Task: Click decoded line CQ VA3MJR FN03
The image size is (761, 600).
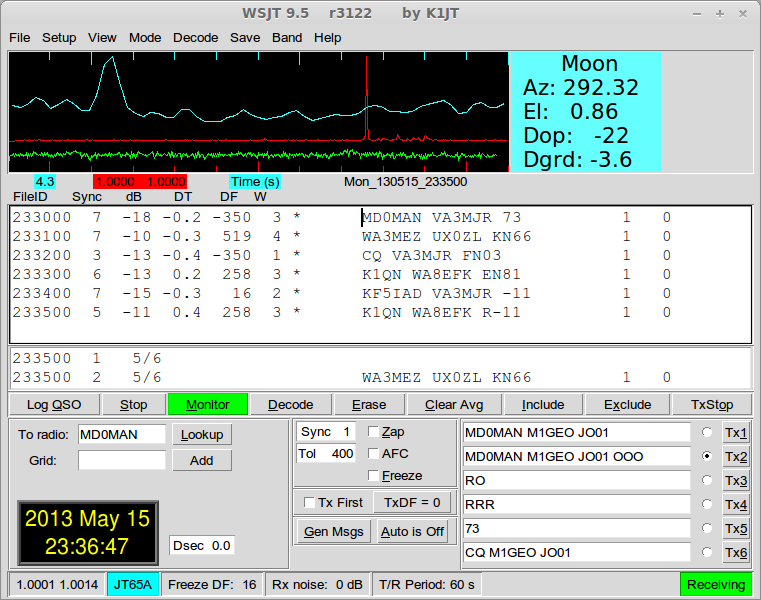Action: click(340, 255)
